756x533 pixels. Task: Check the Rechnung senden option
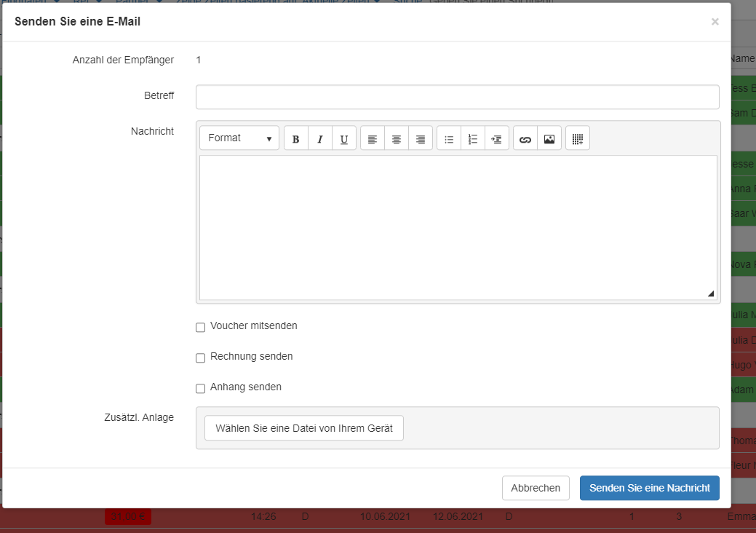coord(201,358)
